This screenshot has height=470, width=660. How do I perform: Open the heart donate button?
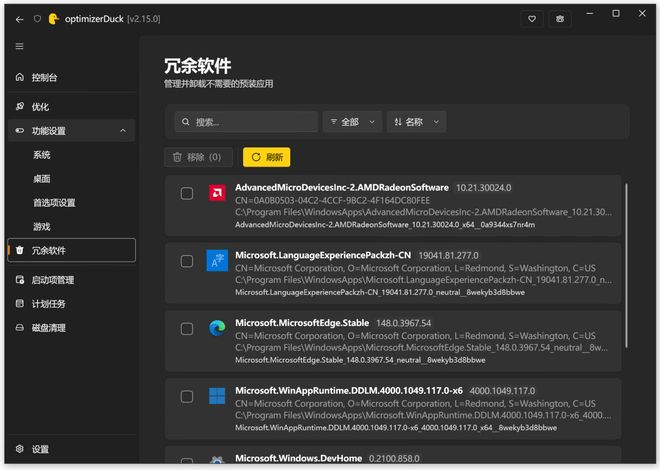click(x=532, y=19)
